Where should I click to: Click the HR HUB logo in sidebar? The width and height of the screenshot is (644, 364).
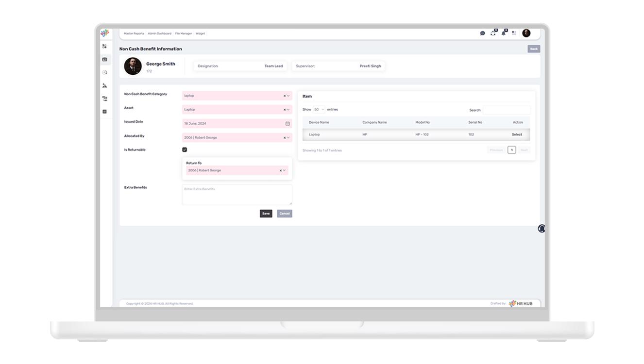(104, 33)
